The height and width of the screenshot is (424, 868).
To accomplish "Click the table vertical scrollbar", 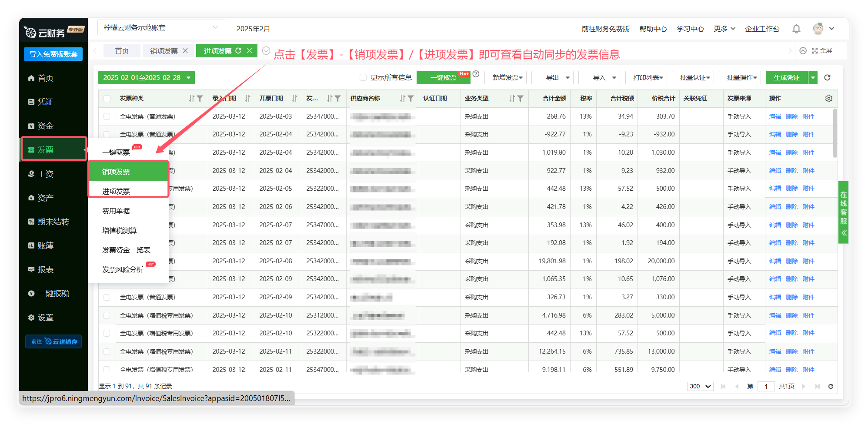I will point(835,133).
